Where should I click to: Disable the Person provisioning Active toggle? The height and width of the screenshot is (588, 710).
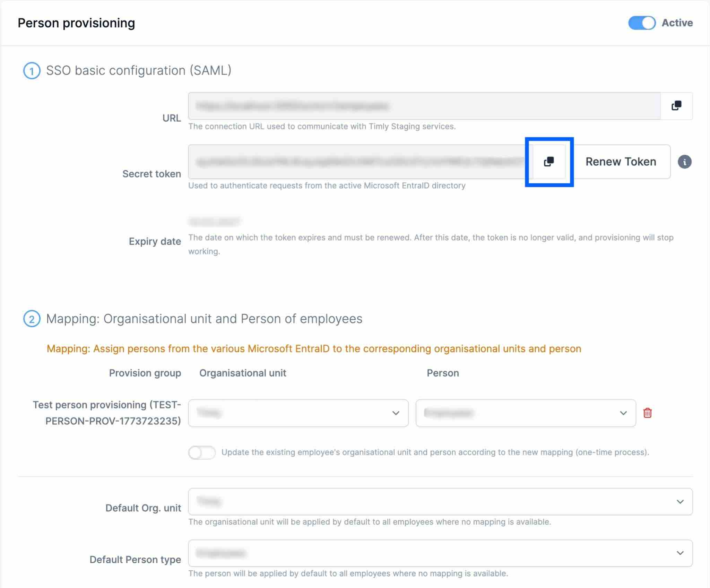(642, 23)
